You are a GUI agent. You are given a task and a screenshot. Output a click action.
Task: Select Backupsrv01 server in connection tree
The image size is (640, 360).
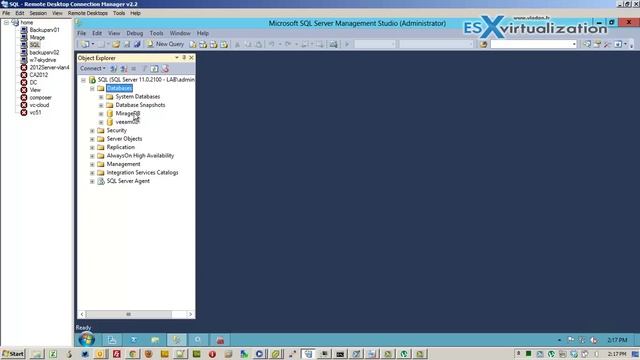[44, 30]
